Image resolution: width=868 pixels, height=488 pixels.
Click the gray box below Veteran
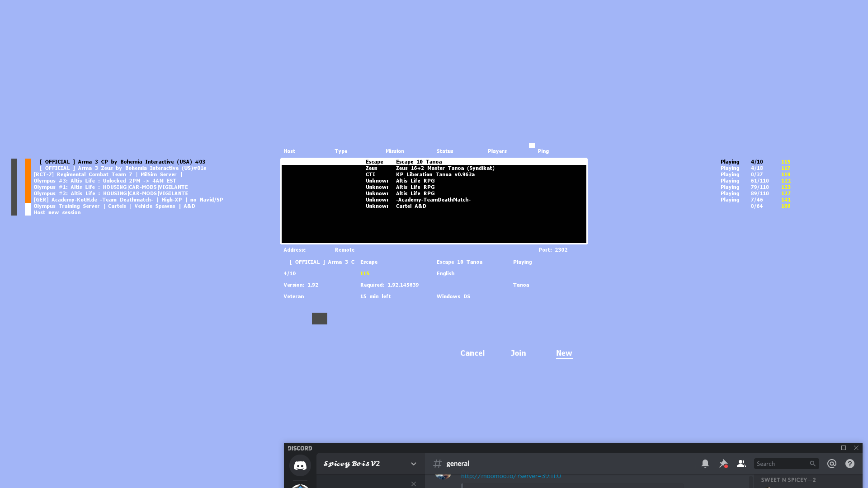point(319,319)
